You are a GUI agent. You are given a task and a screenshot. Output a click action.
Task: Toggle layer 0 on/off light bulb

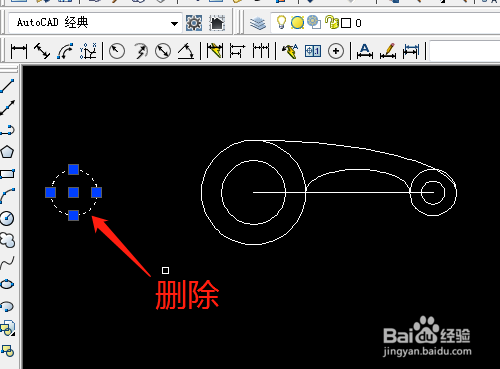pos(281,23)
